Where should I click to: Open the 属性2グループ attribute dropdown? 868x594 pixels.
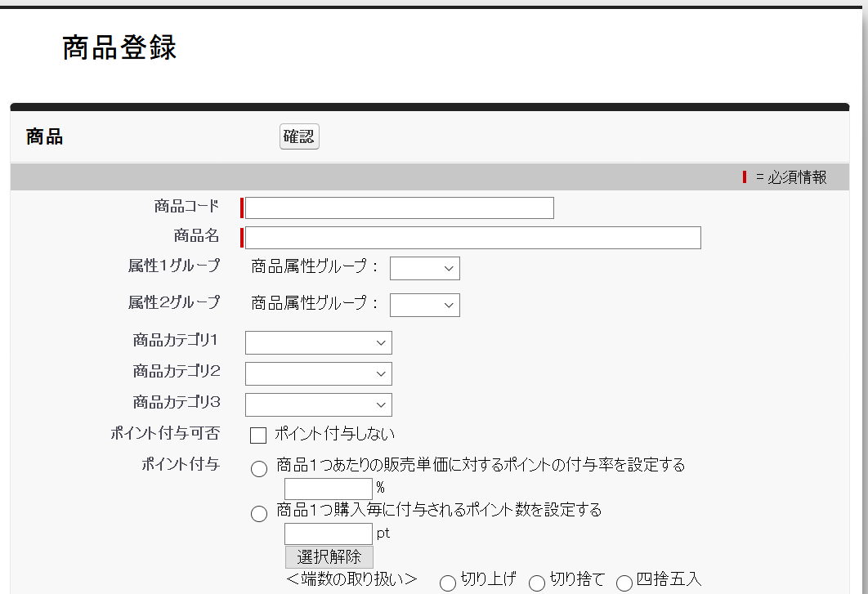[424, 304]
